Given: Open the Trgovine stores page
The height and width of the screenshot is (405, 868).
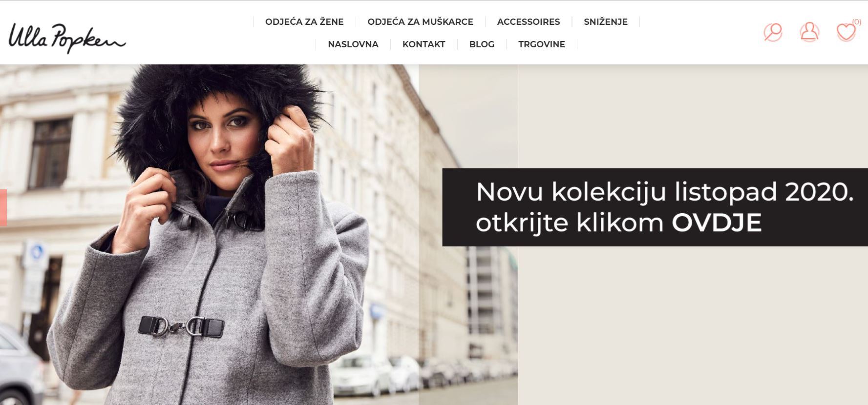Looking at the screenshot, I should coord(541,44).
